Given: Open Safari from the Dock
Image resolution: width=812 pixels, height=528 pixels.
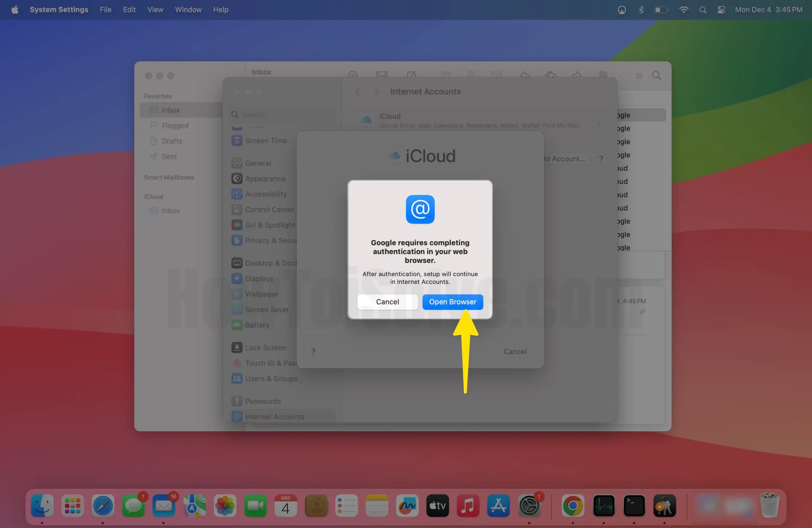Looking at the screenshot, I should 103,505.
